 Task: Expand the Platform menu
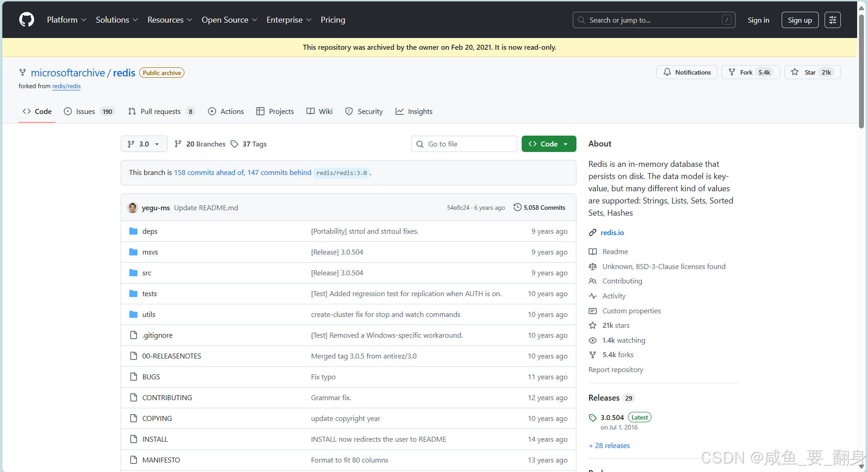[x=66, y=20]
